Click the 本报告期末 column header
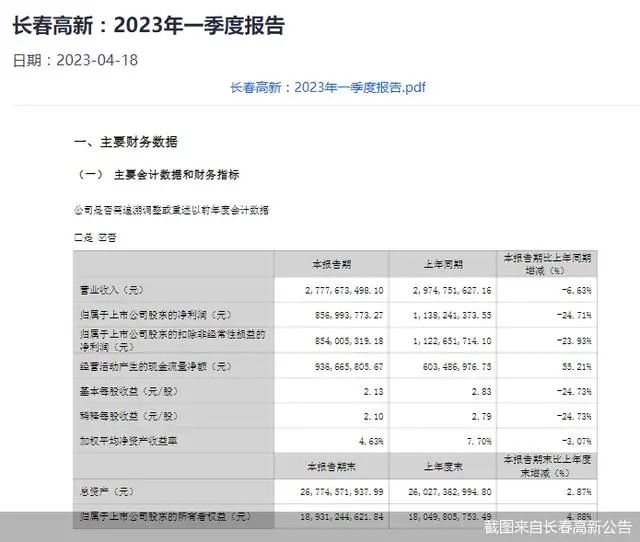The height and width of the screenshot is (542, 640). 331,466
